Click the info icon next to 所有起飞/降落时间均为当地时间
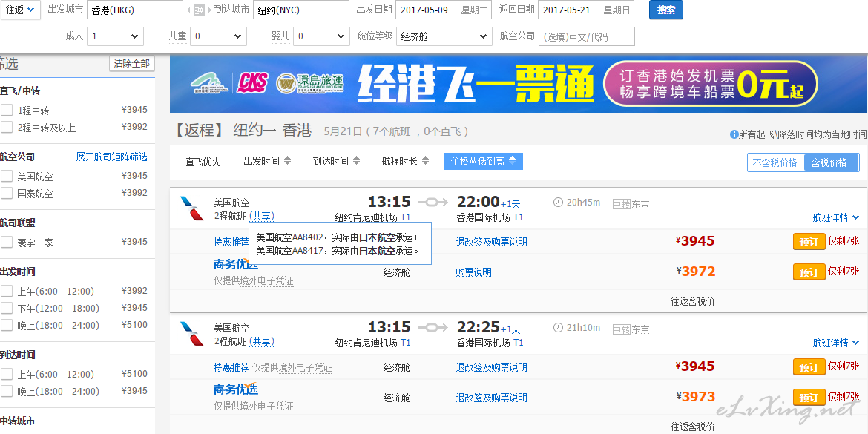The width and height of the screenshot is (868, 434). (x=734, y=134)
